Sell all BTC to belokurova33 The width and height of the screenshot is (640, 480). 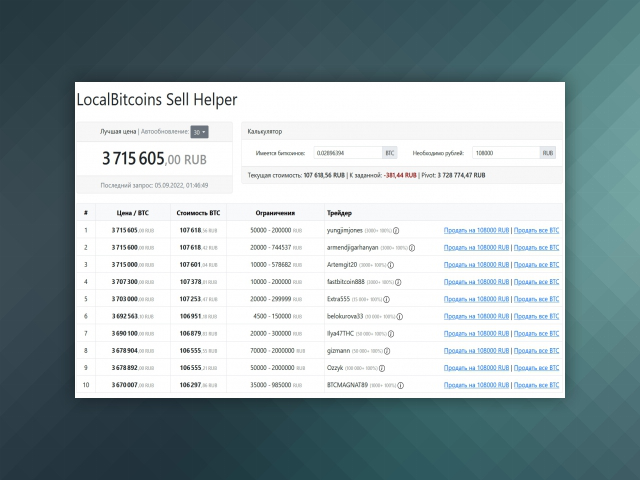pyautogui.click(x=536, y=316)
